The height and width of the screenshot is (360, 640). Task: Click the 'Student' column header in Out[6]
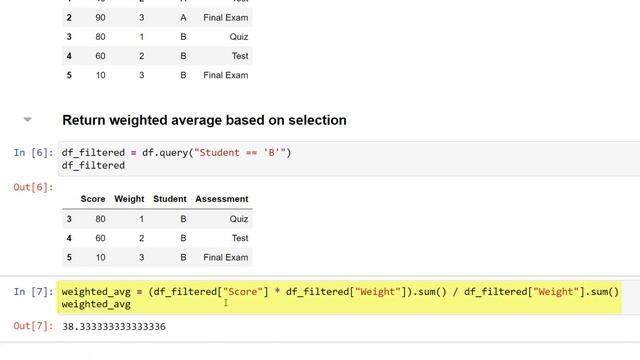[x=170, y=199]
